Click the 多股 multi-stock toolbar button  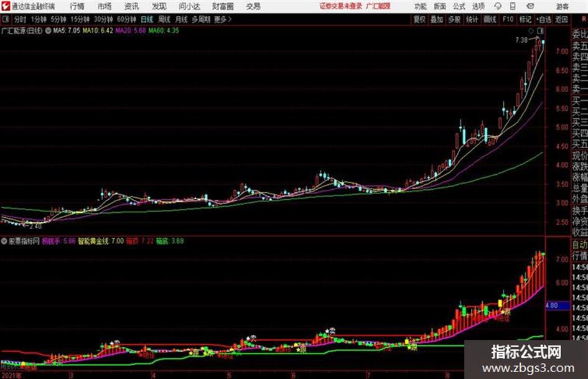click(x=454, y=19)
